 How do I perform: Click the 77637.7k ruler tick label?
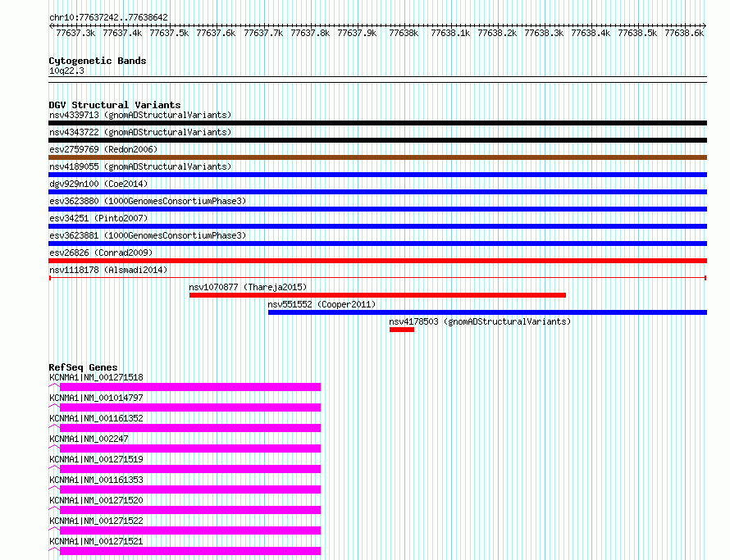coord(263,33)
